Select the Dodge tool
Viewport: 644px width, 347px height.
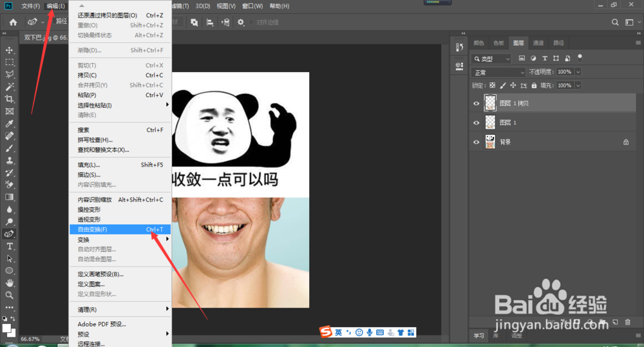click(x=10, y=221)
